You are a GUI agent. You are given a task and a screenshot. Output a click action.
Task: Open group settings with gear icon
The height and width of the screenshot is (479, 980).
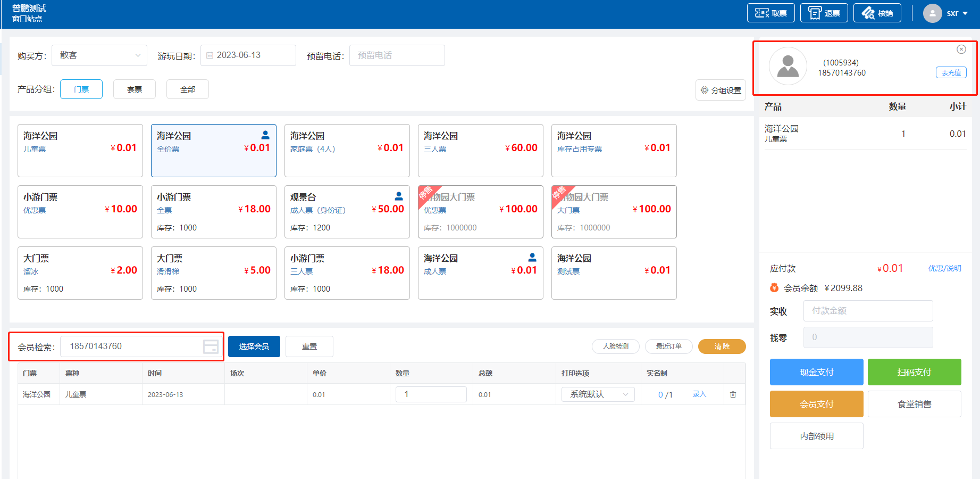pos(721,90)
